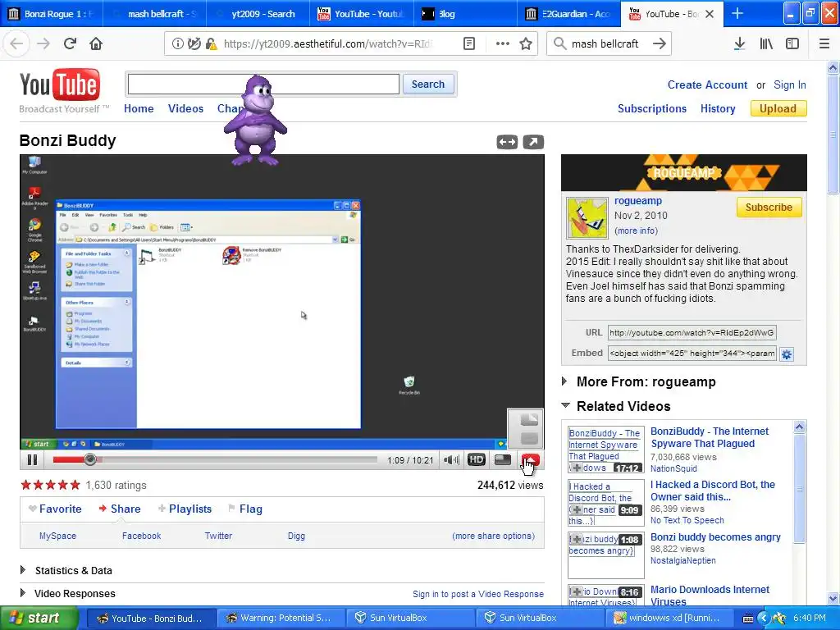
Task: Open Create Account link
Action: (x=707, y=84)
